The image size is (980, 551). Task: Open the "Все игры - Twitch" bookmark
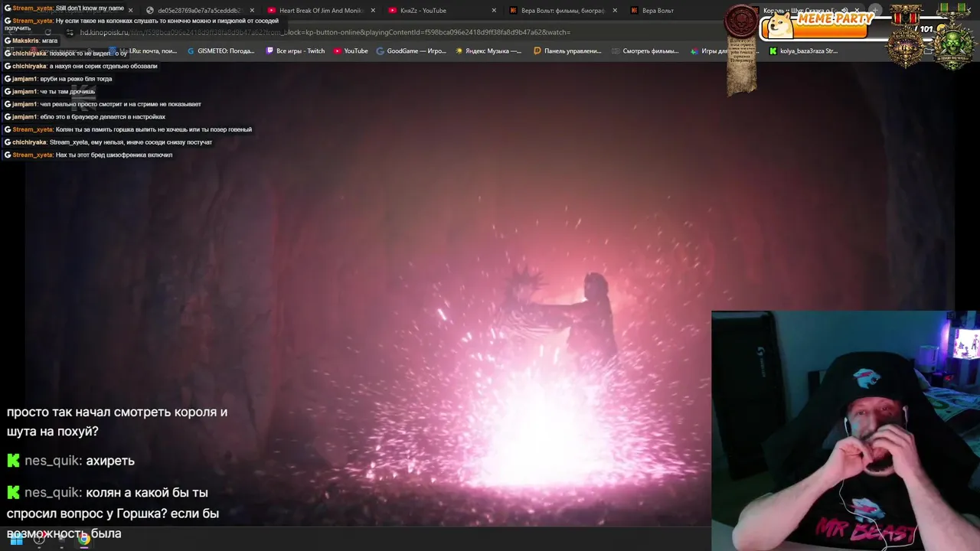[x=296, y=51]
